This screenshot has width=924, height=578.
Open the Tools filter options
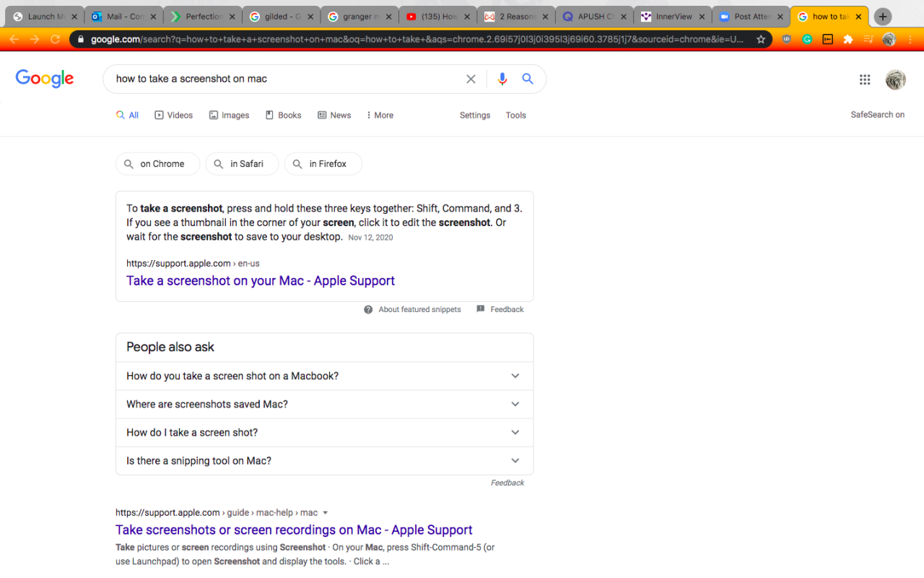click(x=516, y=116)
